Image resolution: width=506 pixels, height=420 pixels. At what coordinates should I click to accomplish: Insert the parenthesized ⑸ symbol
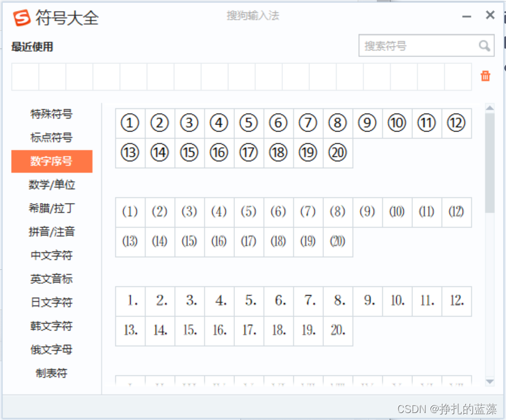(x=249, y=212)
